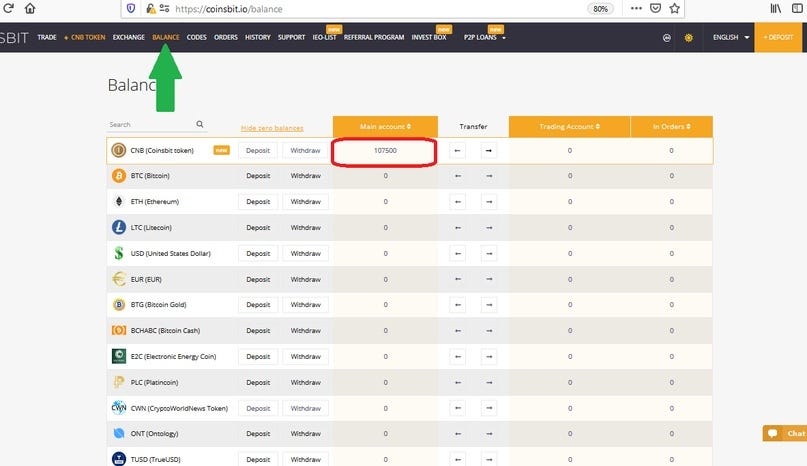Click Deposit for PLC Platincoin
Screen dimensions: 807x466
pyautogui.click(x=258, y=382)
